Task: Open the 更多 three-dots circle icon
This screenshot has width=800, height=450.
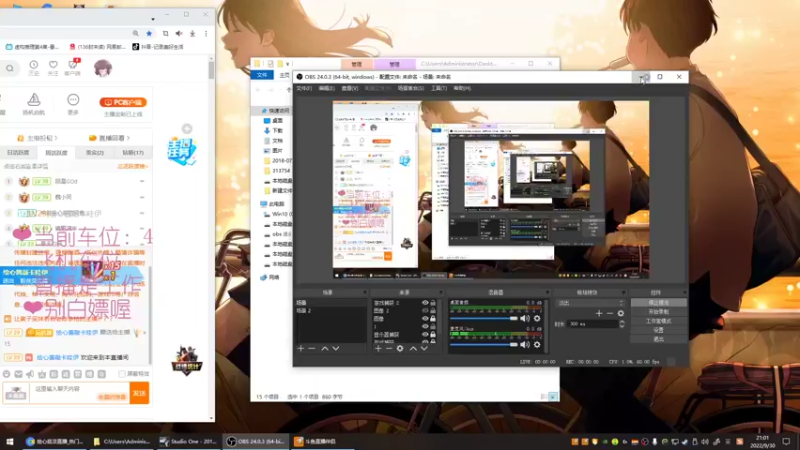Action: [73, 99]
